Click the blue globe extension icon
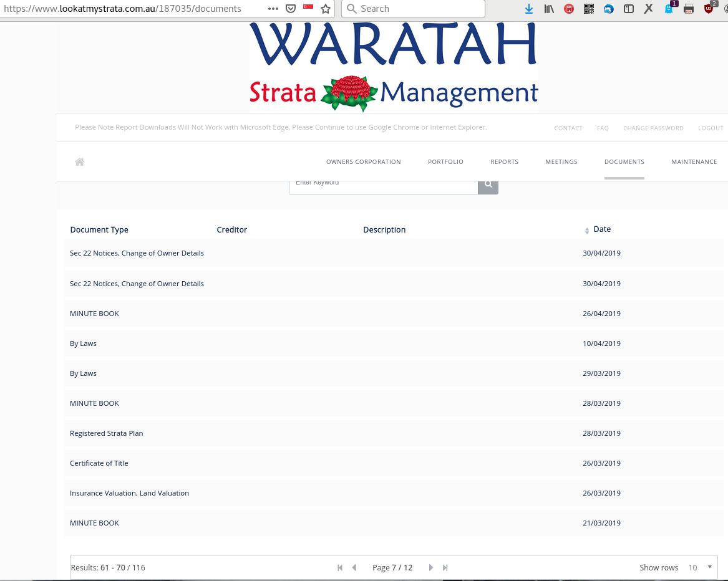The image size is (728, 581). point(609,8)
